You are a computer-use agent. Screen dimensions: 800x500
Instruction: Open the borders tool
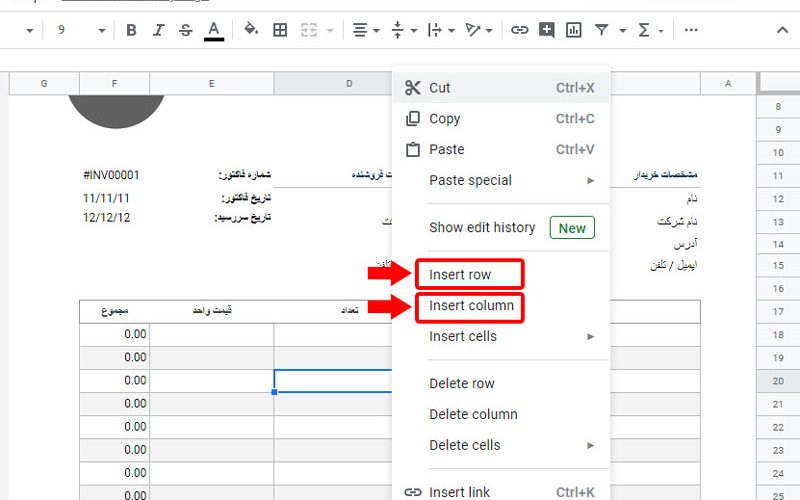coord(280,30)
